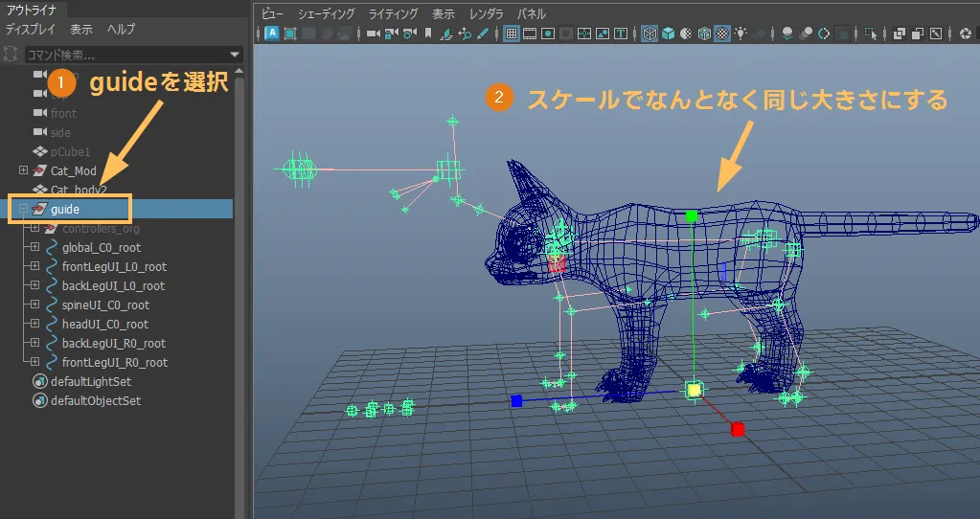Select defaultLightSet in the outliner
Screen dimensions: 980x519
[91, 381]
